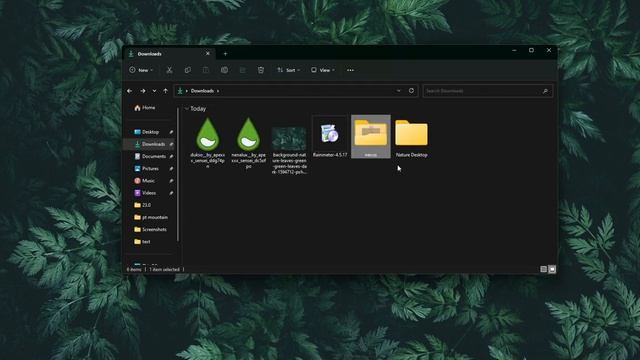
Task: Unpin Music using its pin icon
Action: point(171,181)
